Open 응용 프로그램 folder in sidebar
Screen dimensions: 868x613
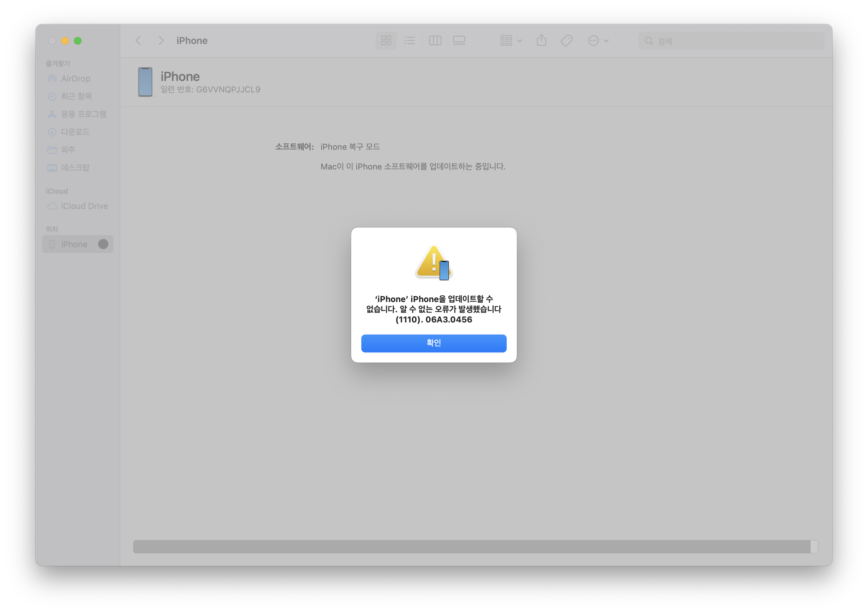pyautogui.click(x=83, y=114)
